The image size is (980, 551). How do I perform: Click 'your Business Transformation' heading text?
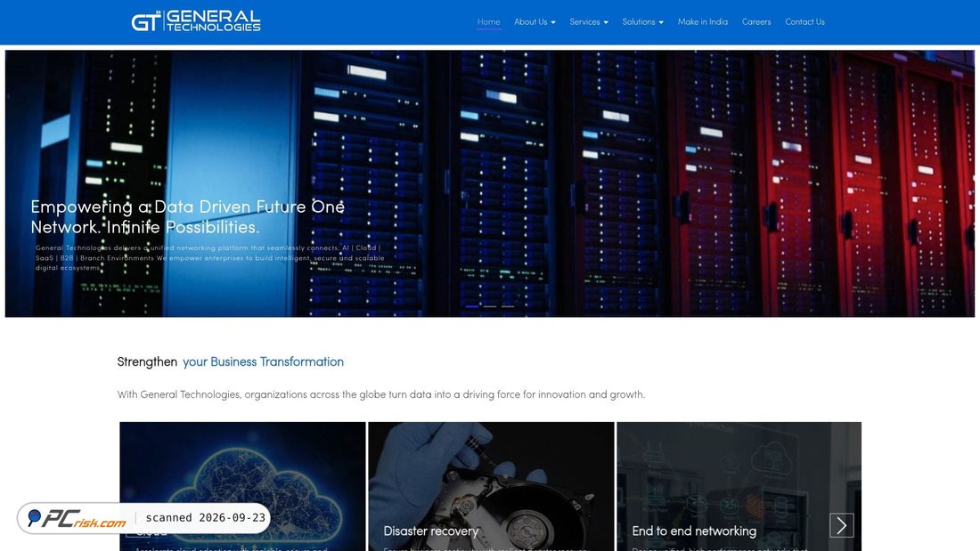[x=263, y=361]
